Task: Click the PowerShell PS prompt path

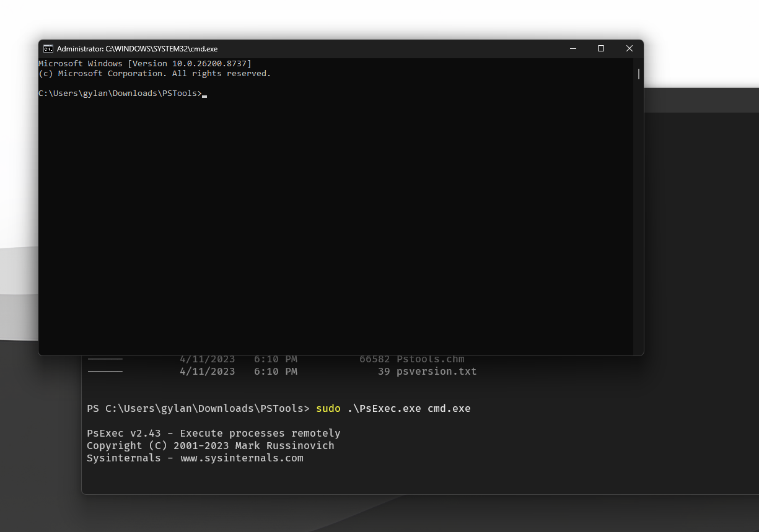Action: [x=198, y=409]
